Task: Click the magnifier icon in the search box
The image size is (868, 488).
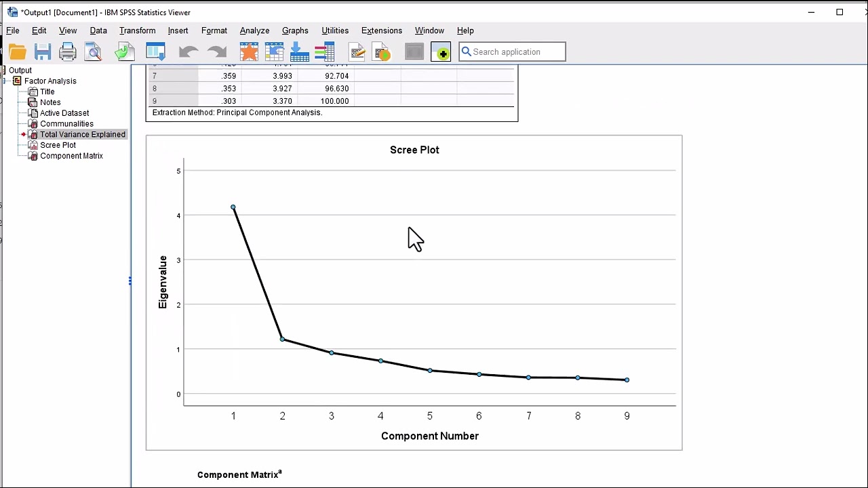Action: 467,52
